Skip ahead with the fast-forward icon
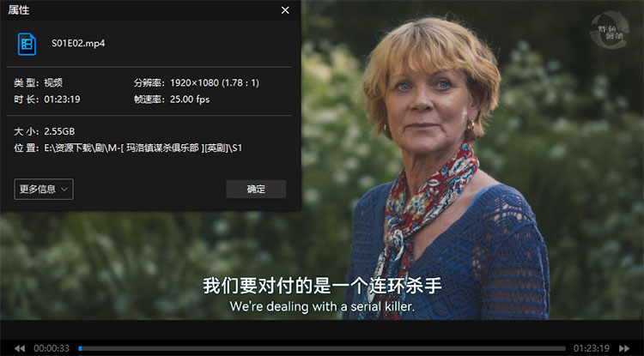Screen dimensions: 644x356 (x=624, y=348)
